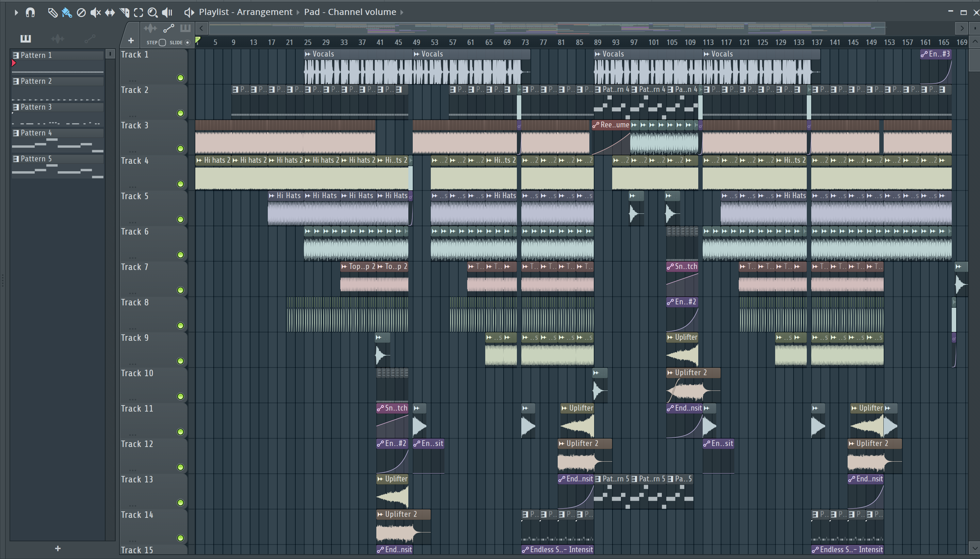
Task: Mute Track 5 with its green LED
Action: click(180, 220)
